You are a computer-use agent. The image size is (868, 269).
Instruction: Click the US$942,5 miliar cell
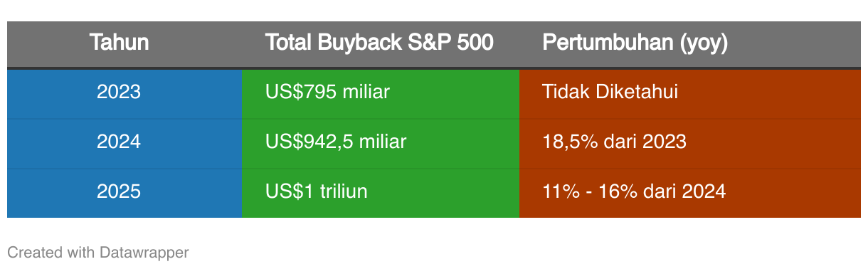click(x=381, y=142)
